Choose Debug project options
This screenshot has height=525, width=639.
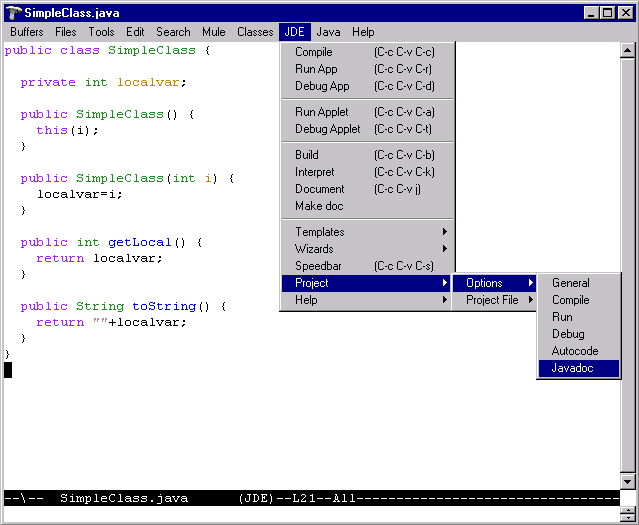click(579, 334)
